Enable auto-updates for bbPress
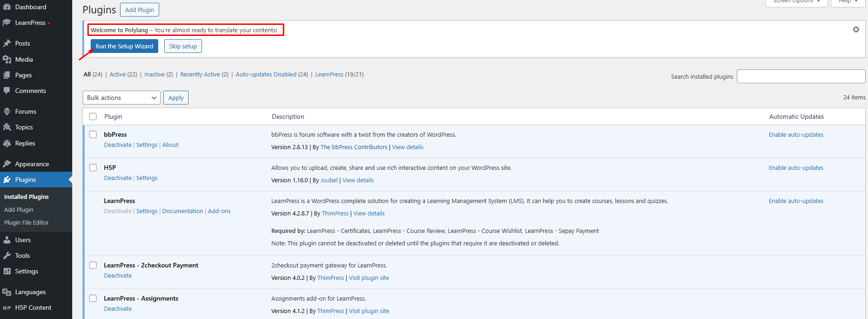The height and width of the screenshot is (319, 868). pos(796,135)
